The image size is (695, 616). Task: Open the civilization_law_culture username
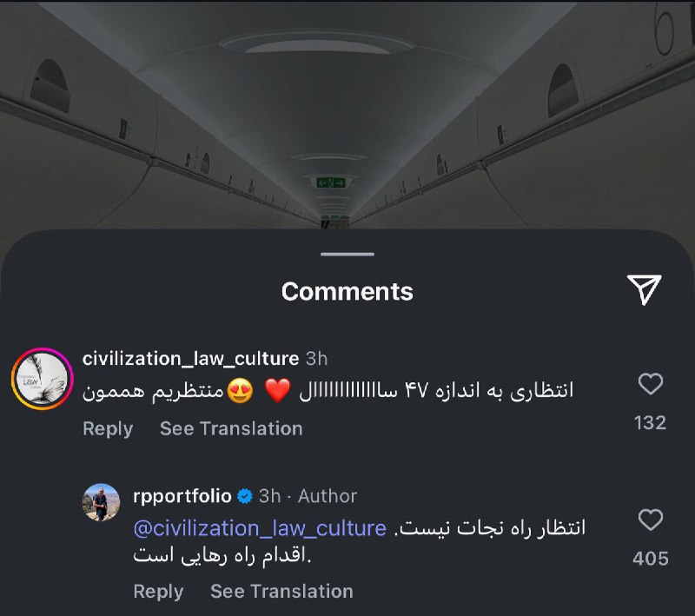190,359
